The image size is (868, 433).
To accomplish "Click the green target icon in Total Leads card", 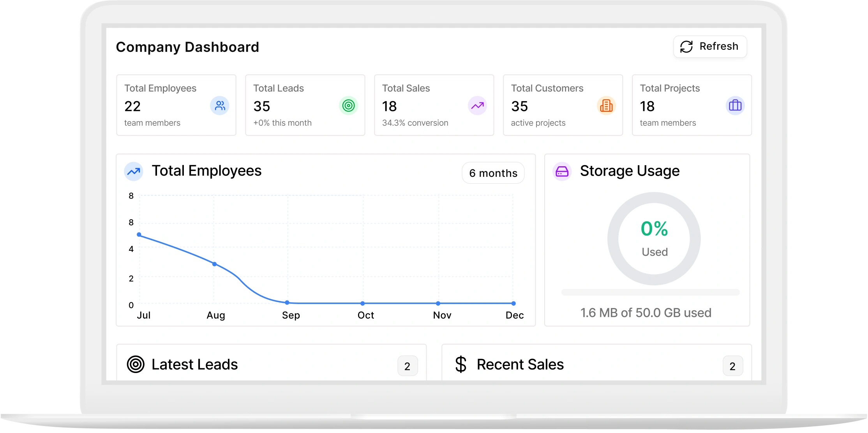I will click(x=349, y=106).
